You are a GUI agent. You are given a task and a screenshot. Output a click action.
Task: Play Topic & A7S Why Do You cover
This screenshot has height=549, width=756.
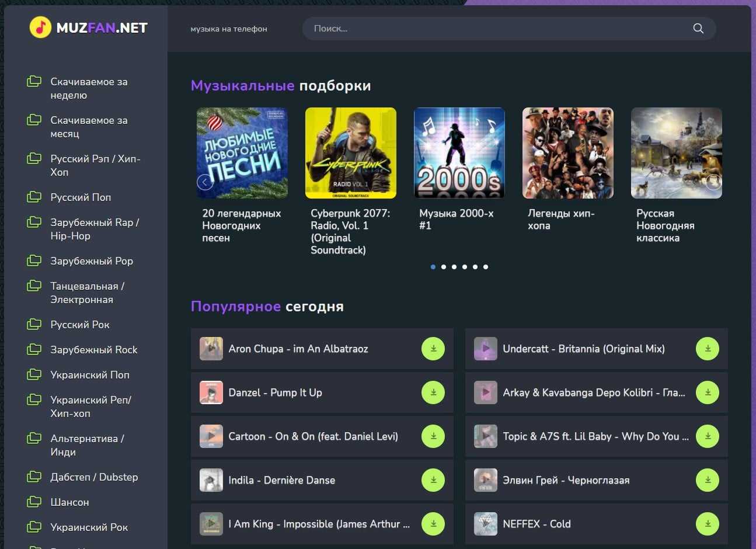click(x=486, y=436)
